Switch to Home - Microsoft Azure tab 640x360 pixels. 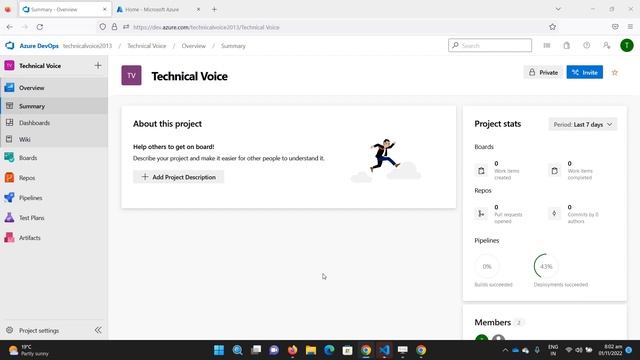point(152,9)
